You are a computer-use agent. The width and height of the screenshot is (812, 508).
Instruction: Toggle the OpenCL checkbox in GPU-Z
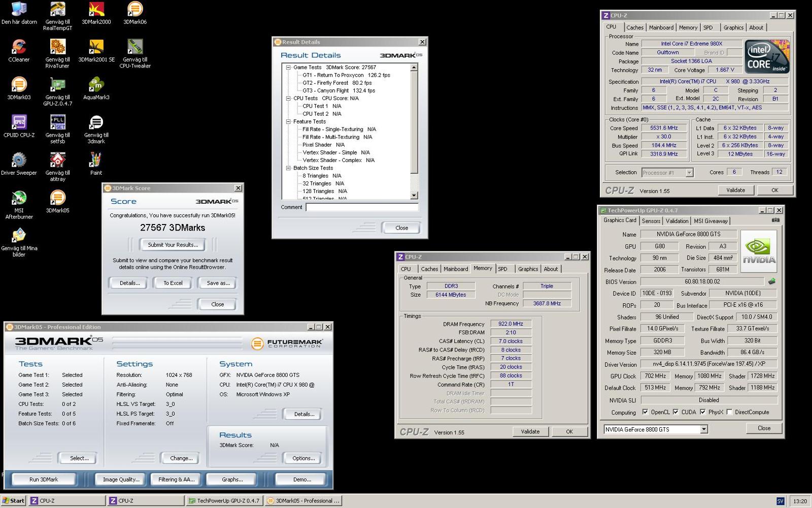(x=645, y=412)
